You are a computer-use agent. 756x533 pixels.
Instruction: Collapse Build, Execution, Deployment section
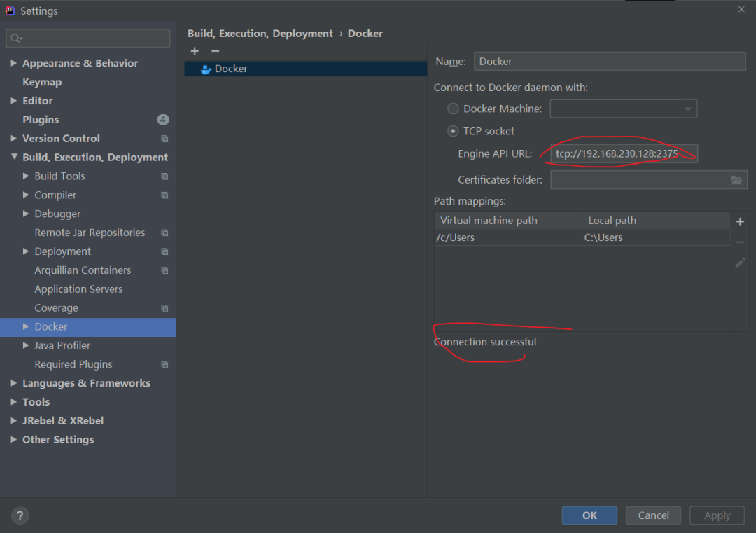pyautogui.click(x=13, y=157)
